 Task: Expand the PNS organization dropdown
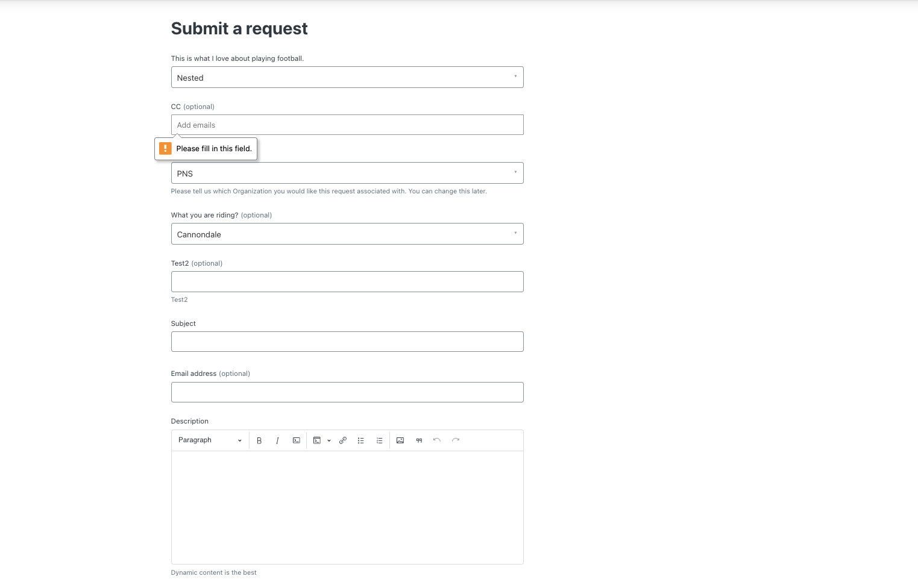pyautogui.click(x=347, y=174)
